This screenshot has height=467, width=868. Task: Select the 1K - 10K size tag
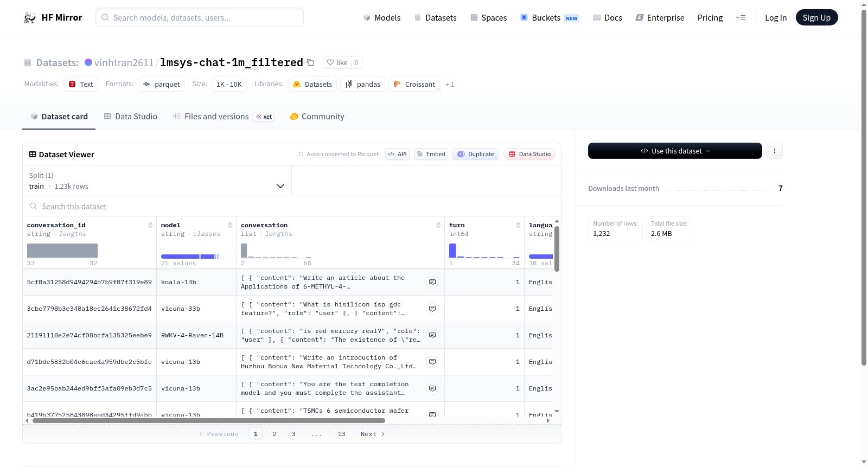point(229,84)
